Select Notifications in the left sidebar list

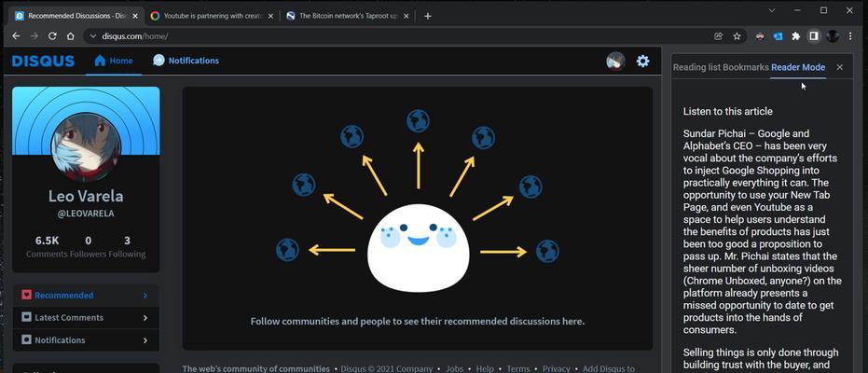pyautogui.click(x=86, y=340)
